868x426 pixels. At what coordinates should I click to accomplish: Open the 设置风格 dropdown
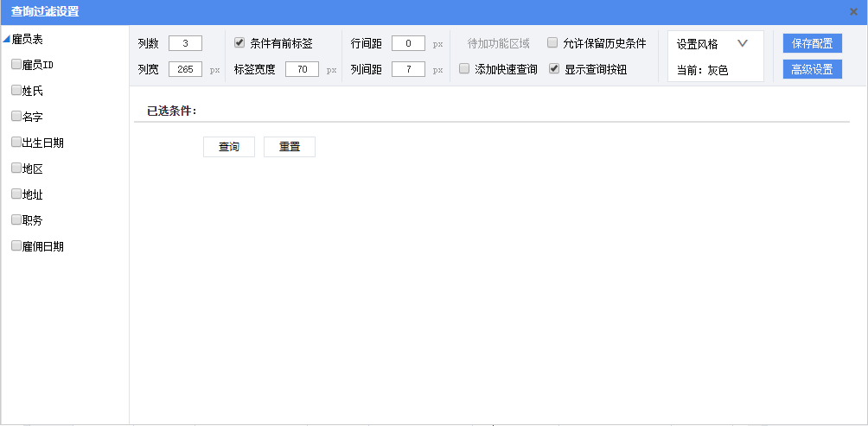pos(741,44)
